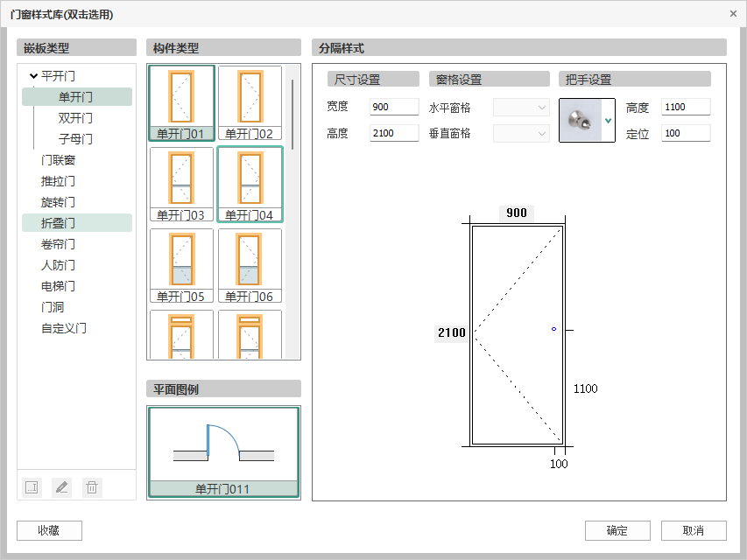This screenshot has height=560, width=747.
Task: Select the 单开门011 plan legend thumbnail
Action: (223, 451)
